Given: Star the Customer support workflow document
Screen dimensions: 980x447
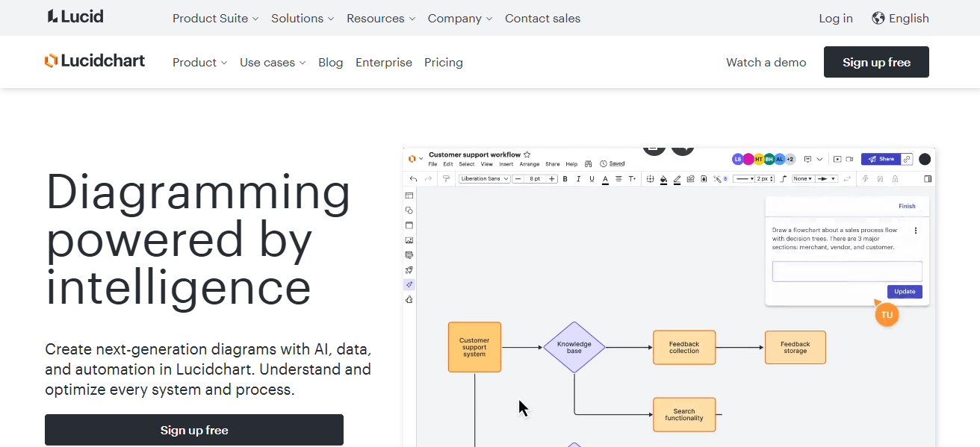Looking at the screenshot, I should click(x=527, y=154).
